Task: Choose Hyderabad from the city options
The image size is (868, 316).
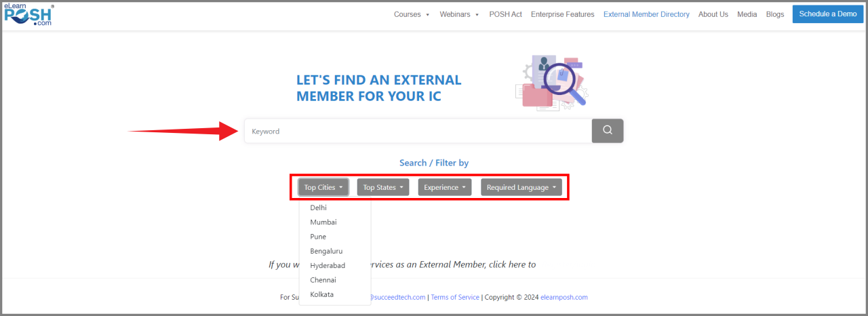Action: [x=328, y=266]
